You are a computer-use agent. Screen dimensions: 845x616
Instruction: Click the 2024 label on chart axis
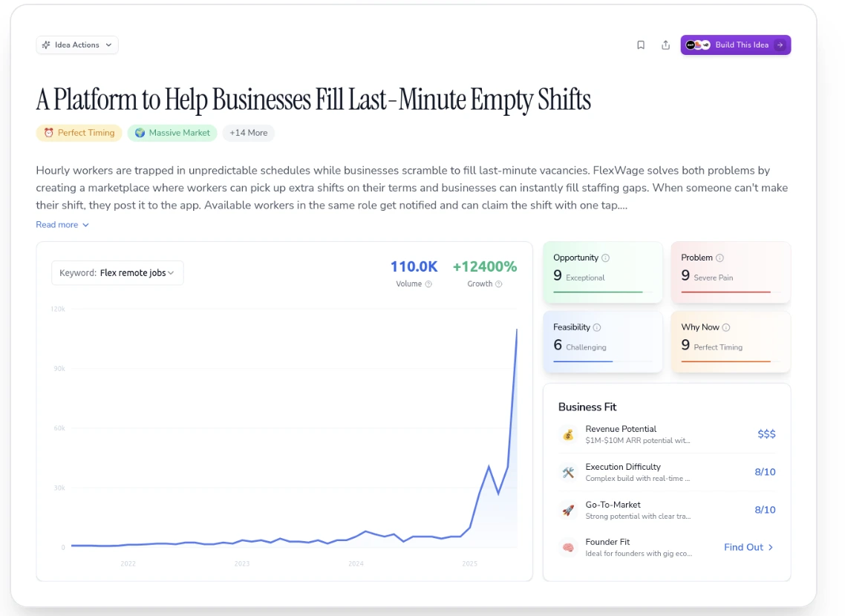[356, 564]
